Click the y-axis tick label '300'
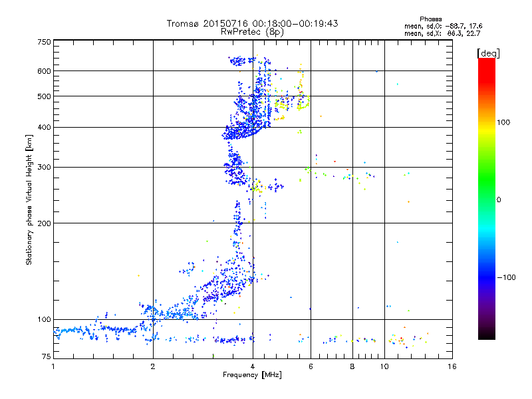 click(44, 168)
